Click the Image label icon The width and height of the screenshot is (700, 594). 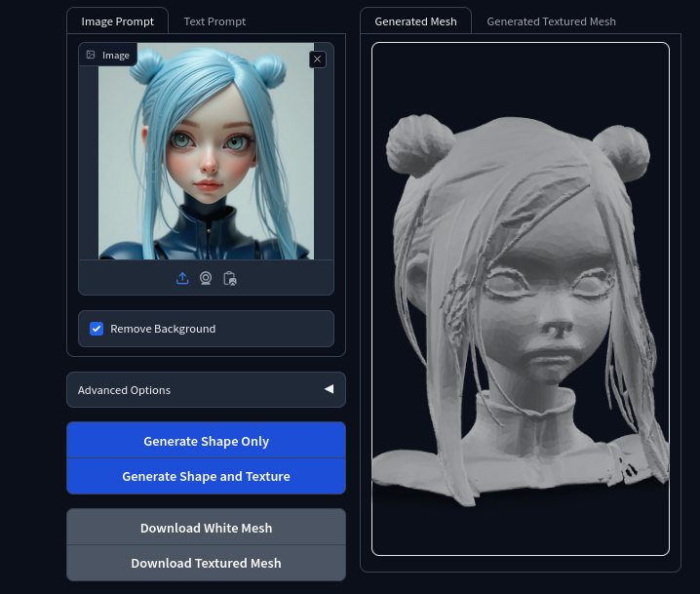click(x=91, y=55)
